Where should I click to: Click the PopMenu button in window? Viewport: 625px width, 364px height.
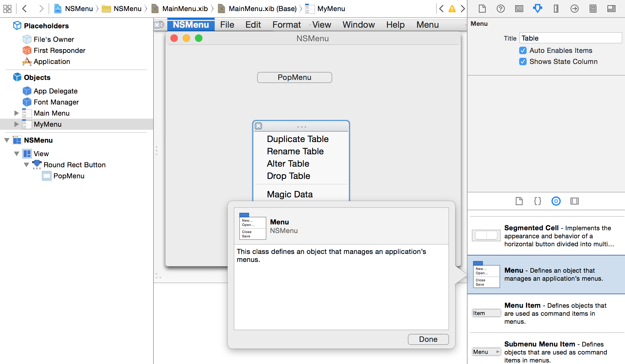[295, 77]
